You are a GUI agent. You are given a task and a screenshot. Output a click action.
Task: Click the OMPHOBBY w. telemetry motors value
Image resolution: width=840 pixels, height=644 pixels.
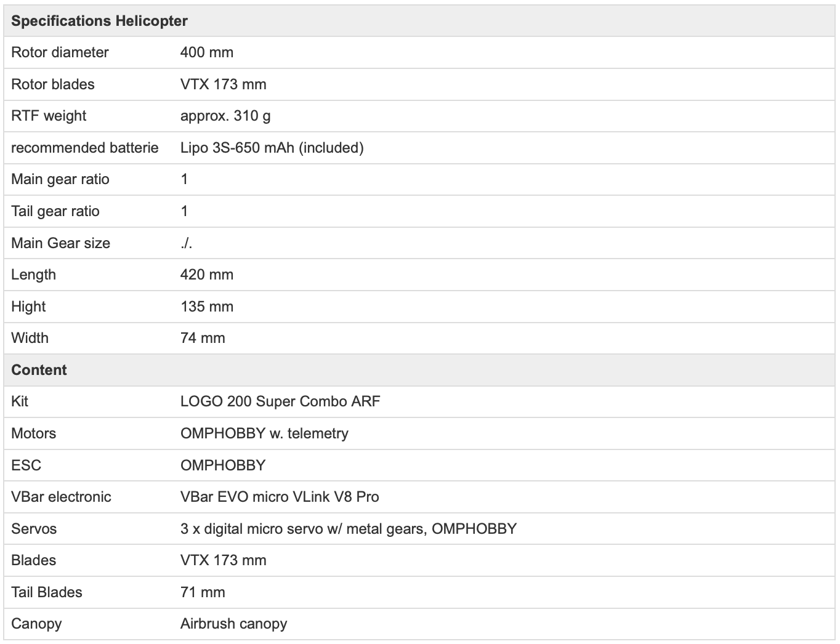pyautogui.click(x=264, y=433)
